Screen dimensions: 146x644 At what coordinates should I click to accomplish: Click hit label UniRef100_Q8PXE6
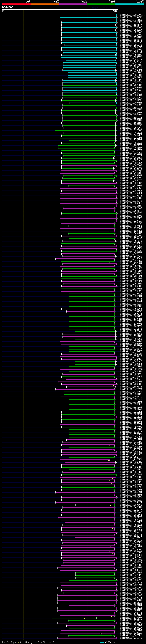coord(131,191)
